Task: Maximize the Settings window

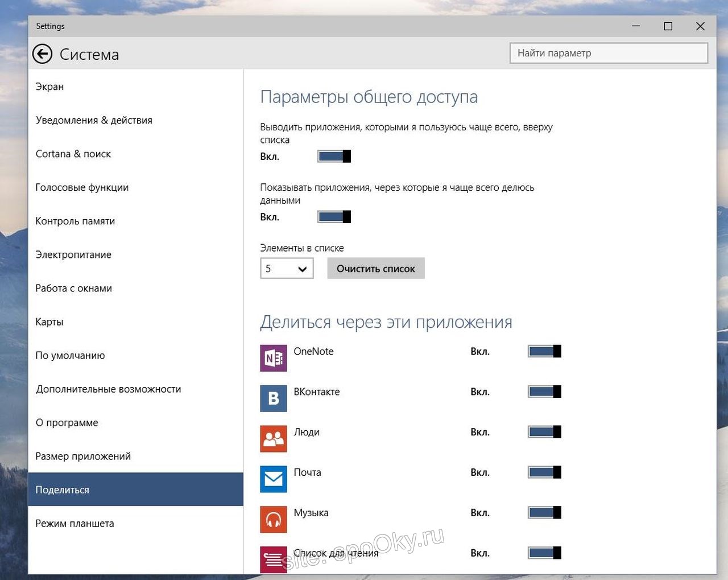Action: point(668,26)
